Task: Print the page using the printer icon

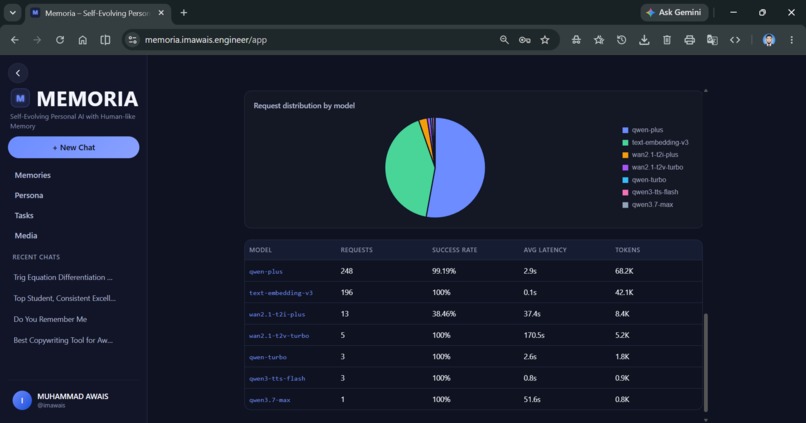Action: 689,40
